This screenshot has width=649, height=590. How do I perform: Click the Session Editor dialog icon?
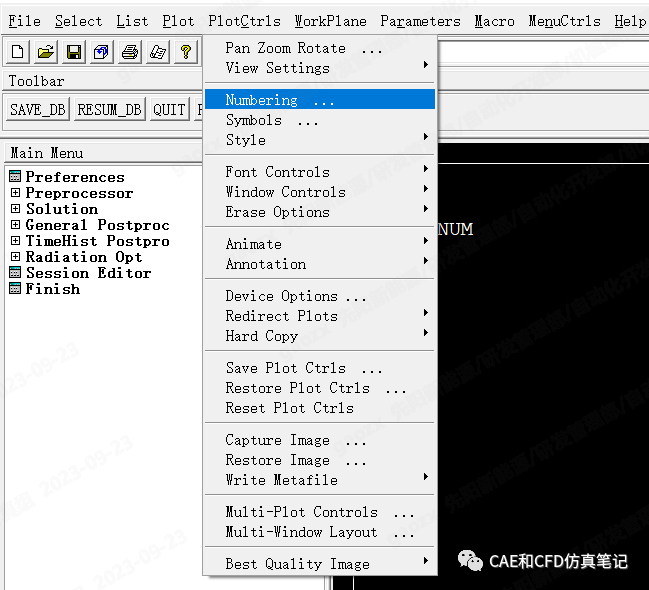click(15, 272)
